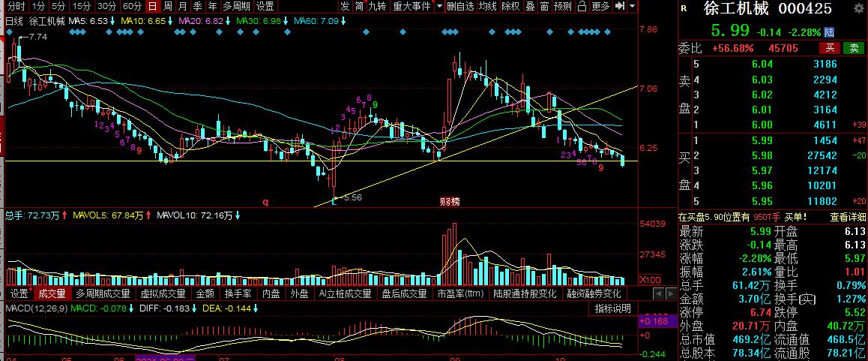Click the MA30 down arrow indicator

[286, 21]
